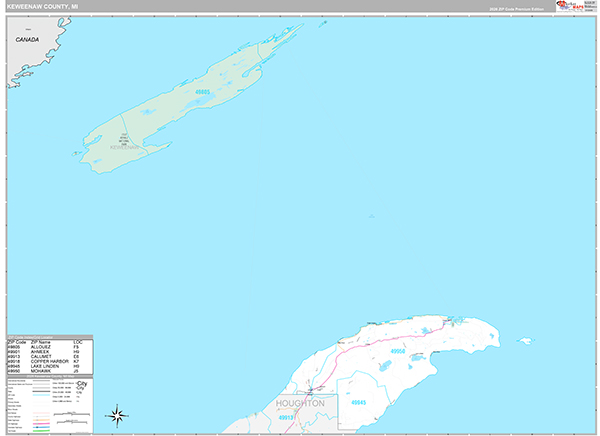Click the ZIP Name column header
Image resolution: width=600 pixels, height=436 pixels.
pos(41,342)
